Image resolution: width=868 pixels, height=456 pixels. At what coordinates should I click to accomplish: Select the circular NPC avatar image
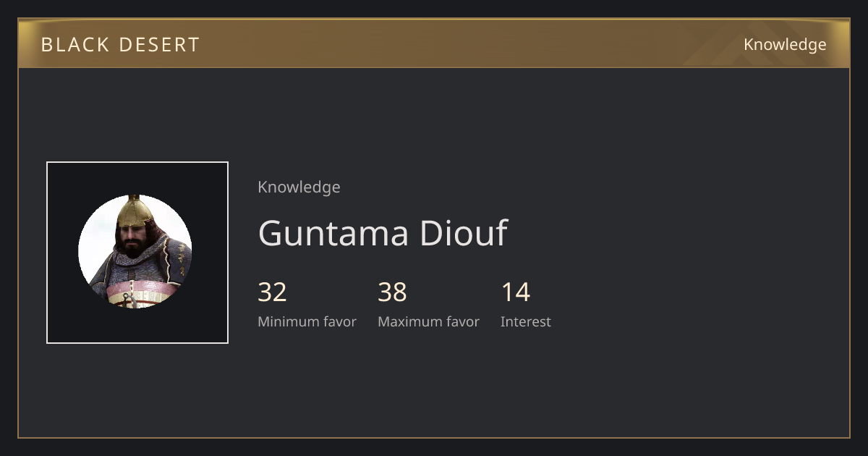pyautogui.click(x=135, y=251)
